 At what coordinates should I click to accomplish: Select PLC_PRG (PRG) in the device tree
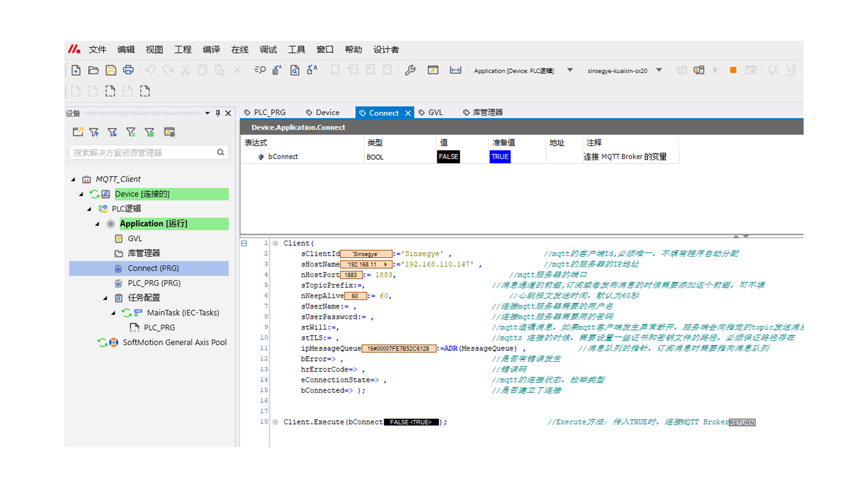tap(154, 283)
